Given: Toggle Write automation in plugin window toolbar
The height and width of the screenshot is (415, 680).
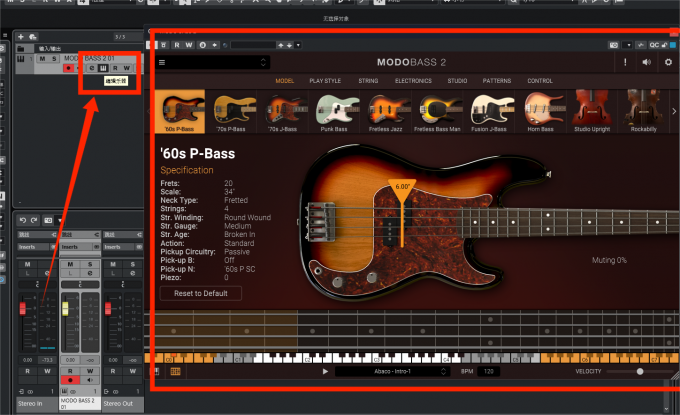Looking at the screenshot, I should [x=189, y=45].
